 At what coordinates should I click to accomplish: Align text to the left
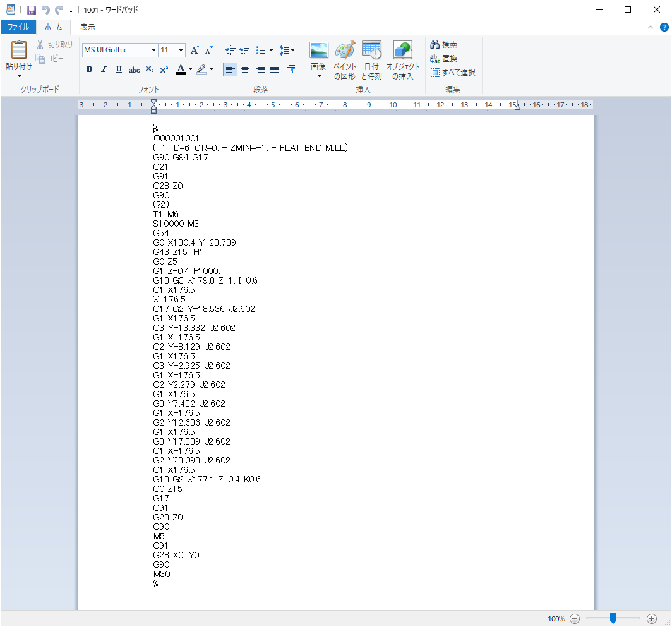[230, 69]
